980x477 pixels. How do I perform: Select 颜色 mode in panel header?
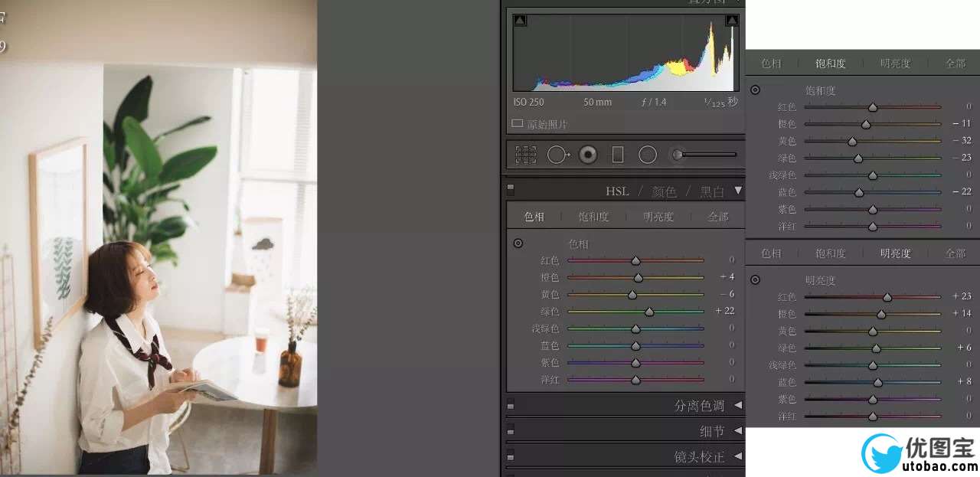tap(664, 191)
